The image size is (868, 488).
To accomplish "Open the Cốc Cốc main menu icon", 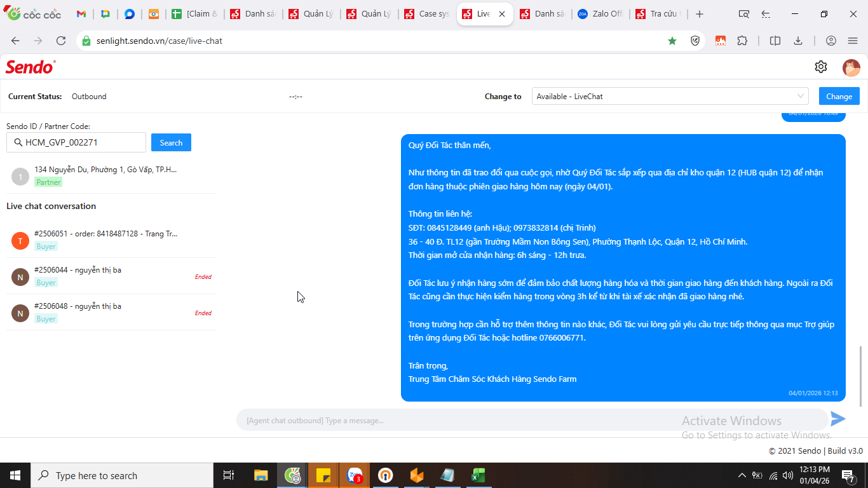I will click(853, 41).
